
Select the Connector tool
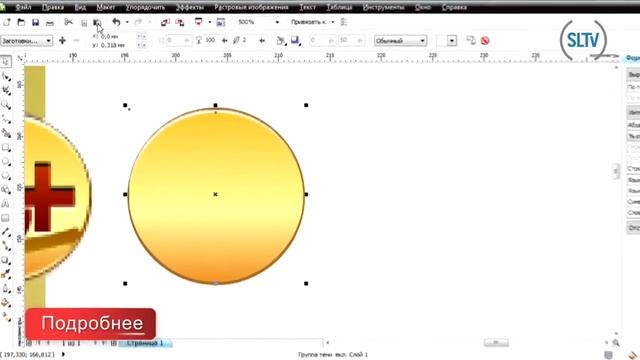tap(6, 246)
